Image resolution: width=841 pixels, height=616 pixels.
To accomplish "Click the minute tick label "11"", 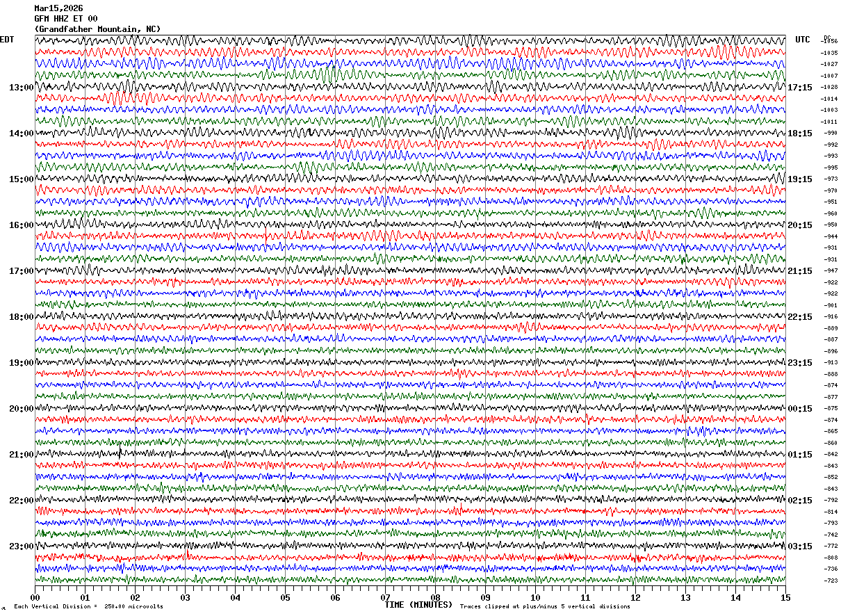I will click(x=585, y=597).
